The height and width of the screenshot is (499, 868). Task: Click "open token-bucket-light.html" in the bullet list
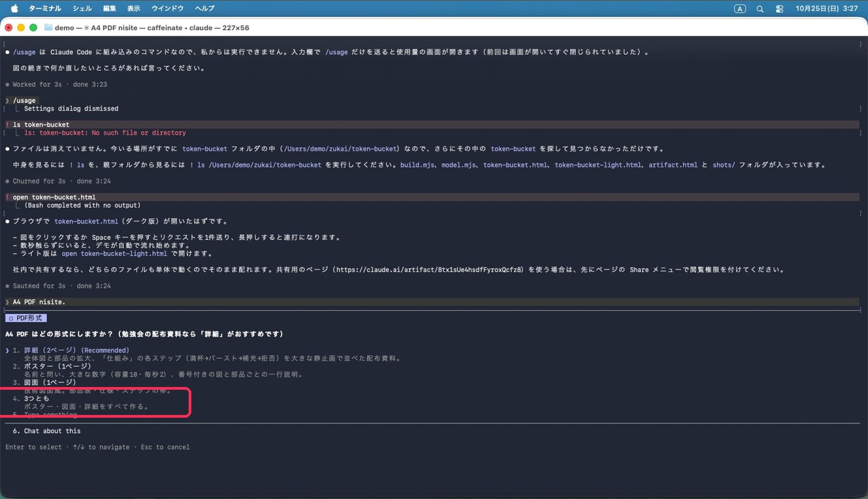[114, 254]
